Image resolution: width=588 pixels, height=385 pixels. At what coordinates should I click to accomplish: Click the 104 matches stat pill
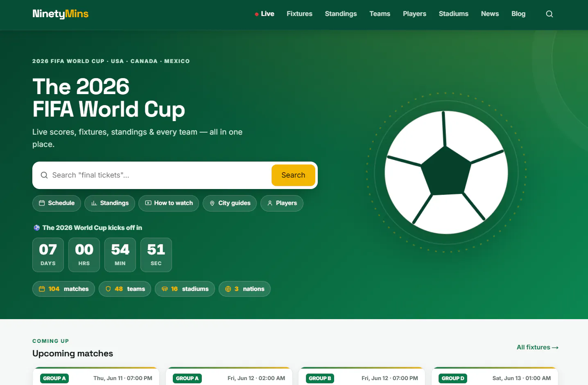63,289
